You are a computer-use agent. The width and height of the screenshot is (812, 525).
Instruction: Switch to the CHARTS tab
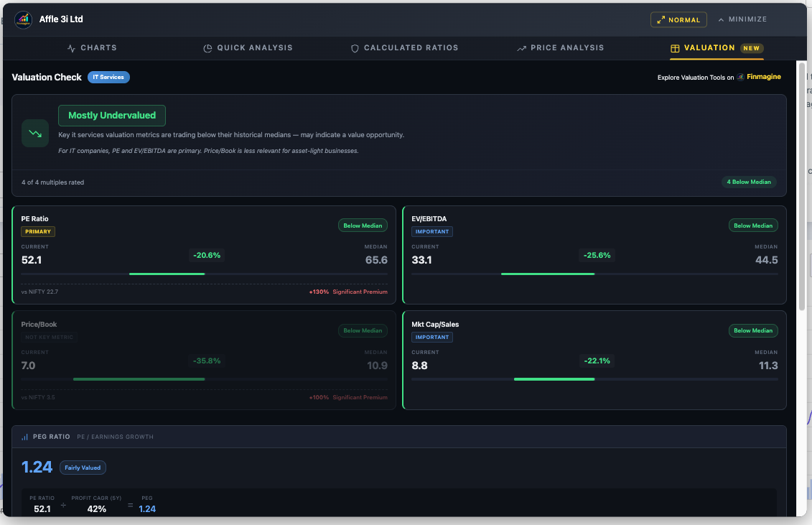tap(92, 47)
